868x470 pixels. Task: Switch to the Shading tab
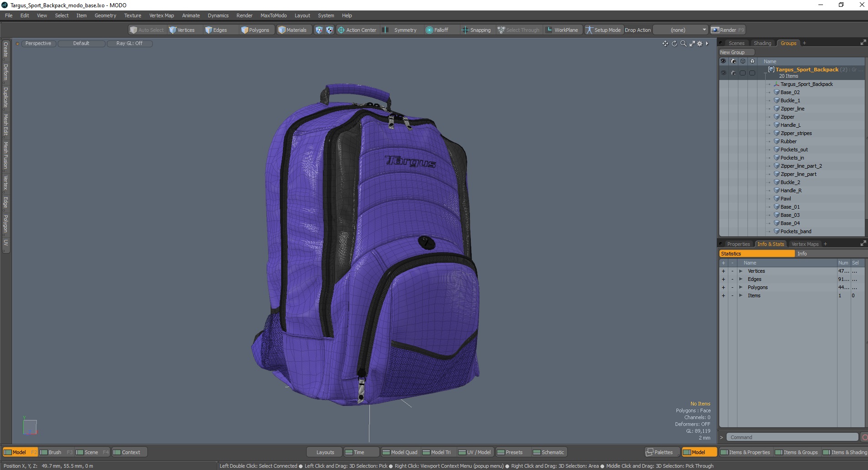point(762,43)
